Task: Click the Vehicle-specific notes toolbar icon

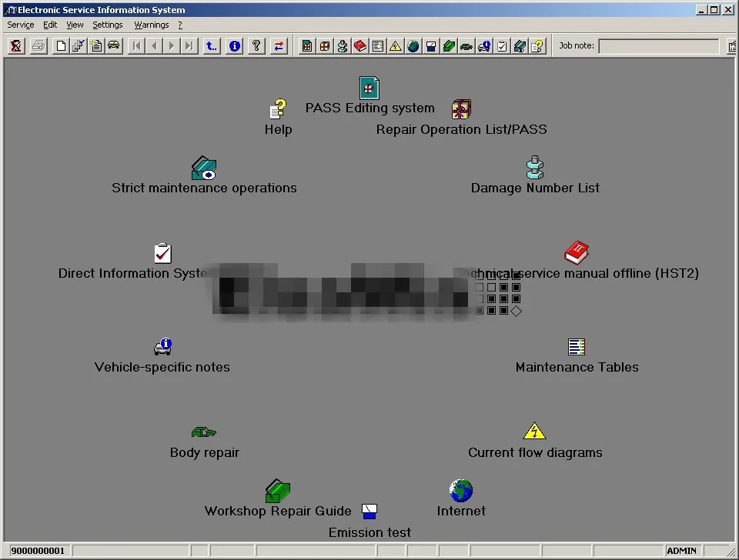Action: click(484, 45)
